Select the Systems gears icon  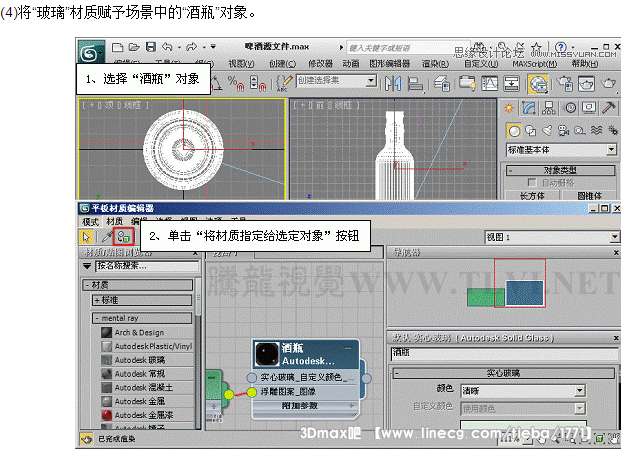click(612, 130)
